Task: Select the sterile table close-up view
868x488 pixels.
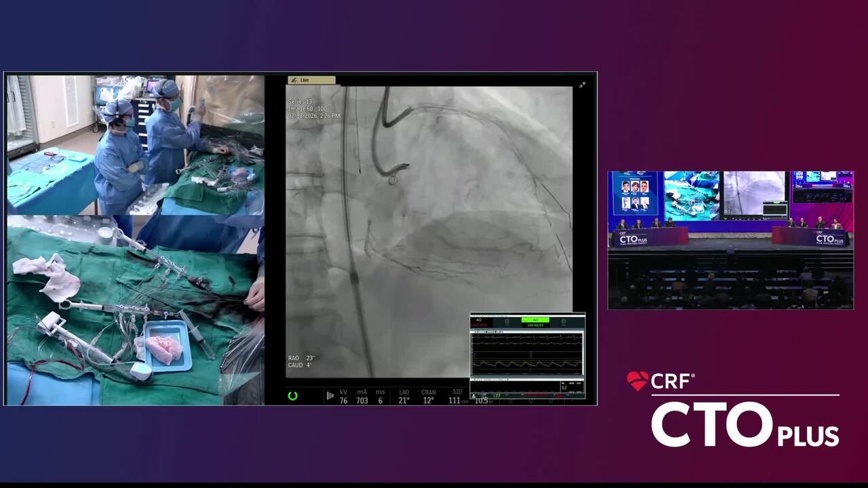Action: 136,310
